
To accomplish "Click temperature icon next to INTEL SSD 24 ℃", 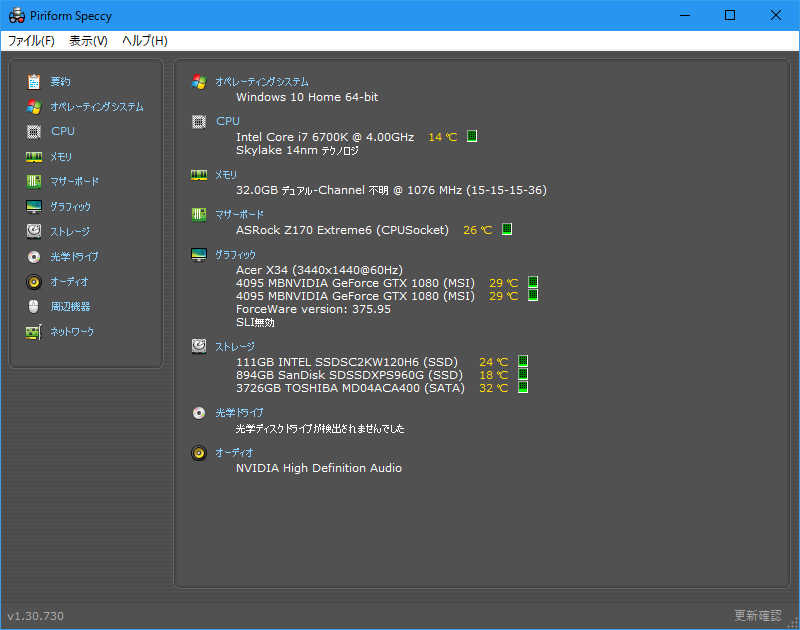I will click(523, 361).
